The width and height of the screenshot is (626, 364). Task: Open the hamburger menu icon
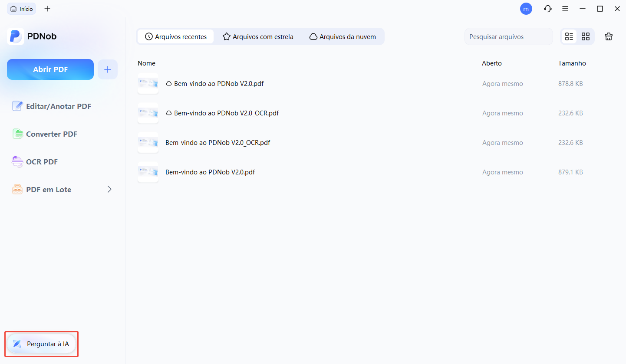565,9
